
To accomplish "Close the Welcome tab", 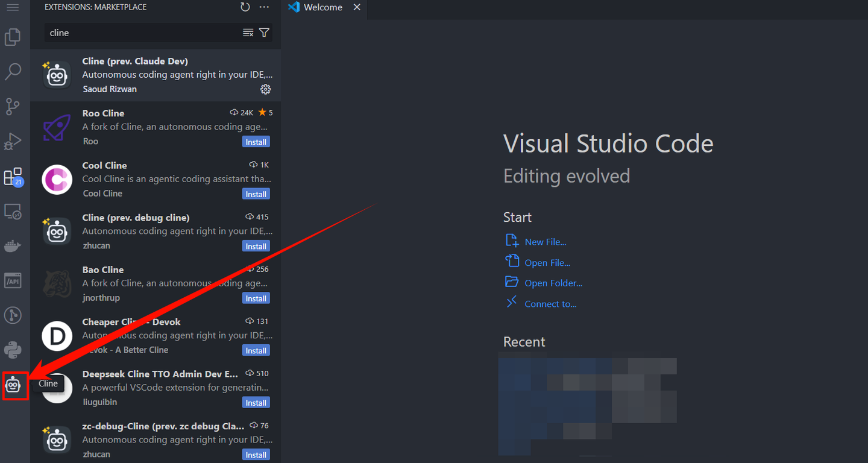I will point(357,7).
